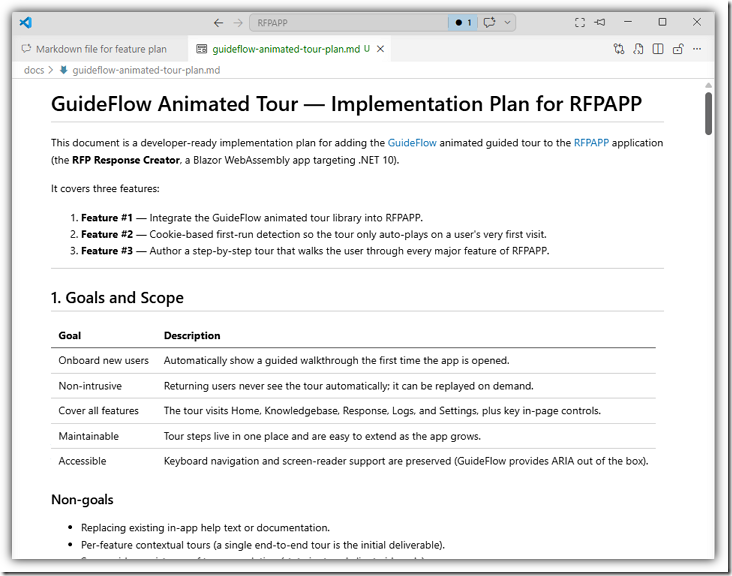Open the more actions ellipsis menu
The image size is (732, 576).
[697, 49]
